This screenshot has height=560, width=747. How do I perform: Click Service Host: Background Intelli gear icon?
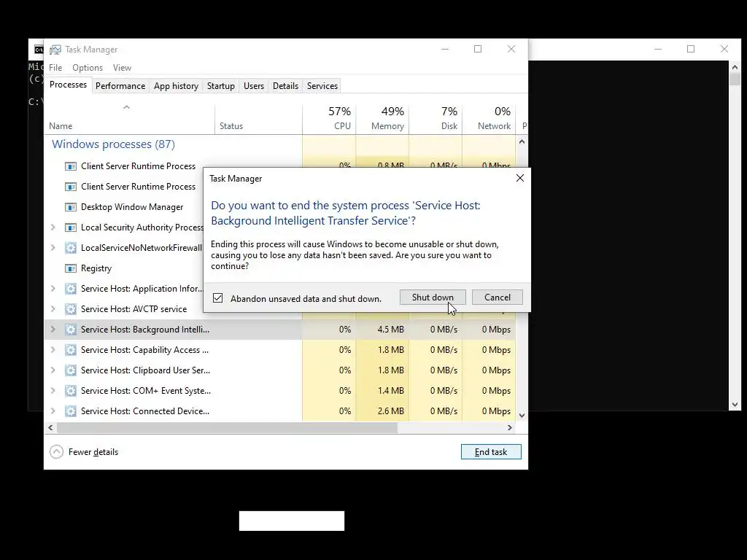(x=71, y=330)
